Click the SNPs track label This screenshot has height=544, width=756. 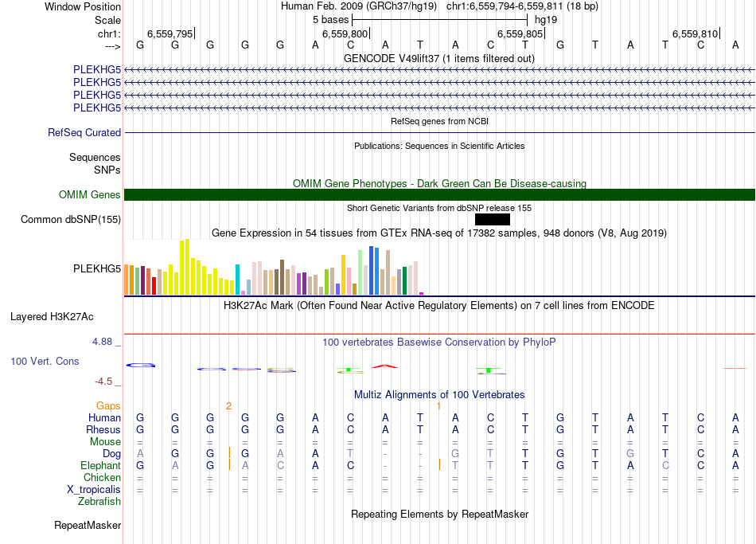107,170
